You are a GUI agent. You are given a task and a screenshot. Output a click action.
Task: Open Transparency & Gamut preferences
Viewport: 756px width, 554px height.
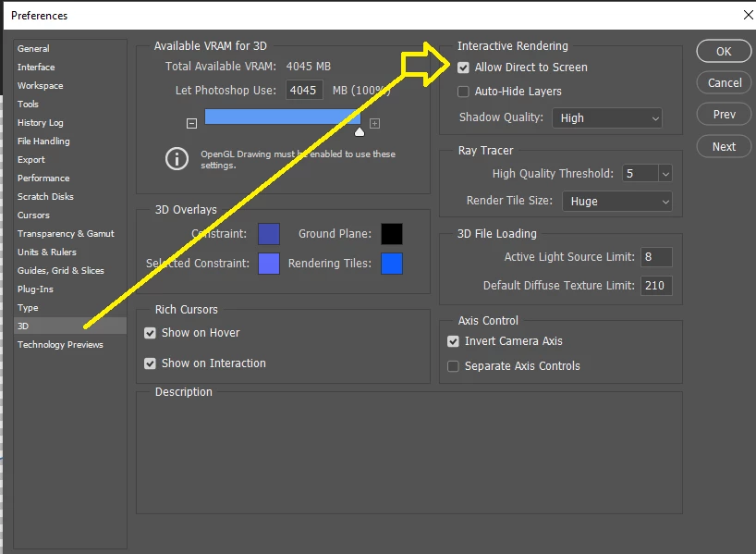70,234
